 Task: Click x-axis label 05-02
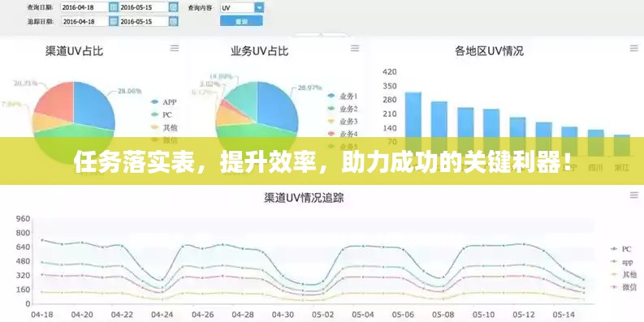click(323, 315)
